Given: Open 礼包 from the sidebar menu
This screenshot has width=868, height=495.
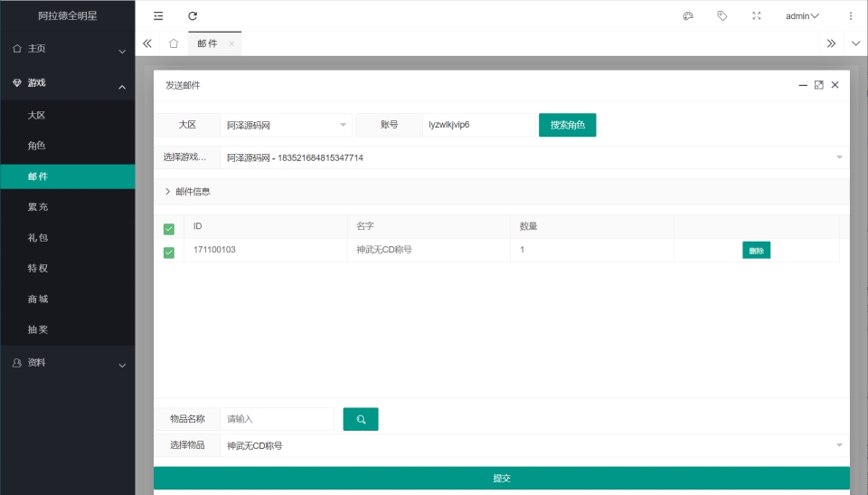Looking at the screenshot, I should [x=38, y=238].
